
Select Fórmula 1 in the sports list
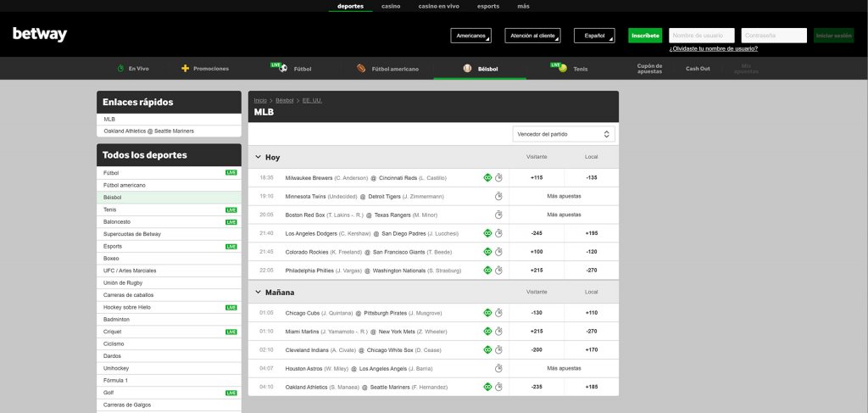(x=169, y=380)
